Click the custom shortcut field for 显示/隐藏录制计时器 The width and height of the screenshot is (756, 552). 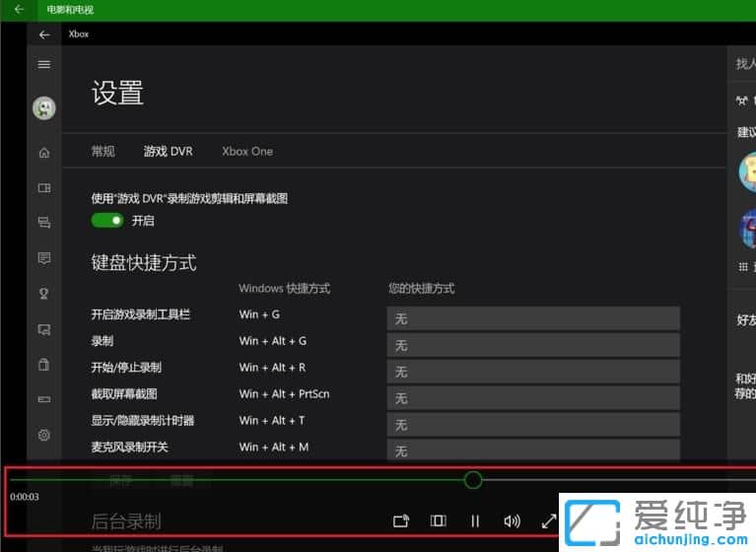pos(533,425)
